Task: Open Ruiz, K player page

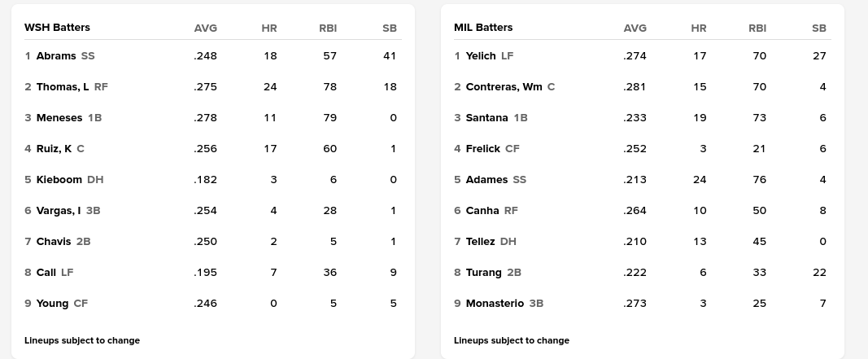Action: coord(54,149)
